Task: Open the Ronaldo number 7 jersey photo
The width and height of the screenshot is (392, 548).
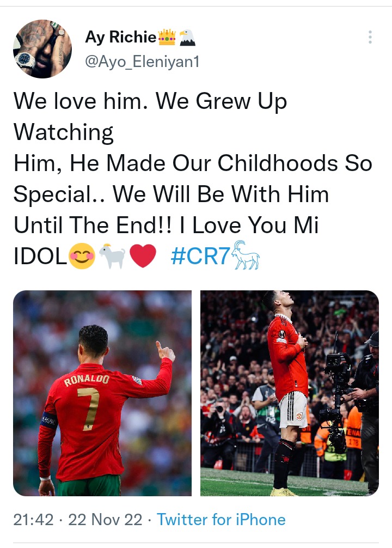Action: click(x=102, y=393)
